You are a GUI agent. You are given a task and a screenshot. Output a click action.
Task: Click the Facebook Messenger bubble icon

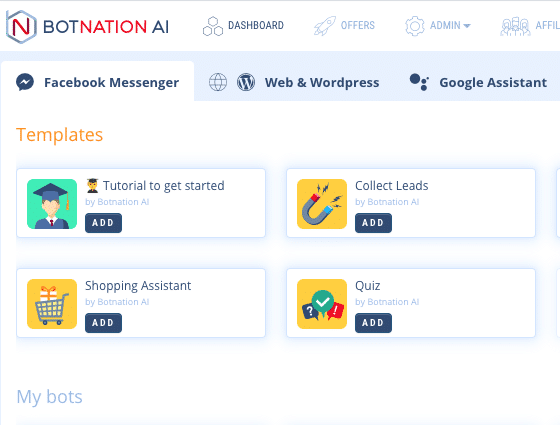[25, 82]
